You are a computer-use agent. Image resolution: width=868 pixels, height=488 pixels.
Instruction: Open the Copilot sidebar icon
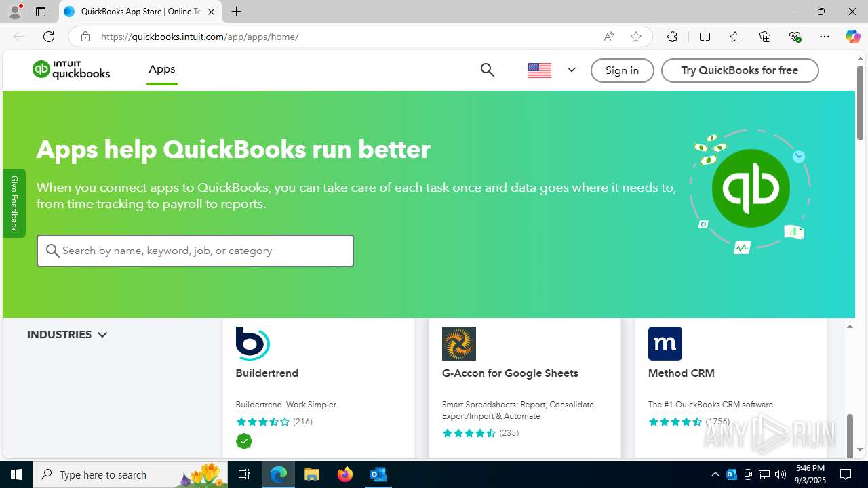tap(852, 37)
